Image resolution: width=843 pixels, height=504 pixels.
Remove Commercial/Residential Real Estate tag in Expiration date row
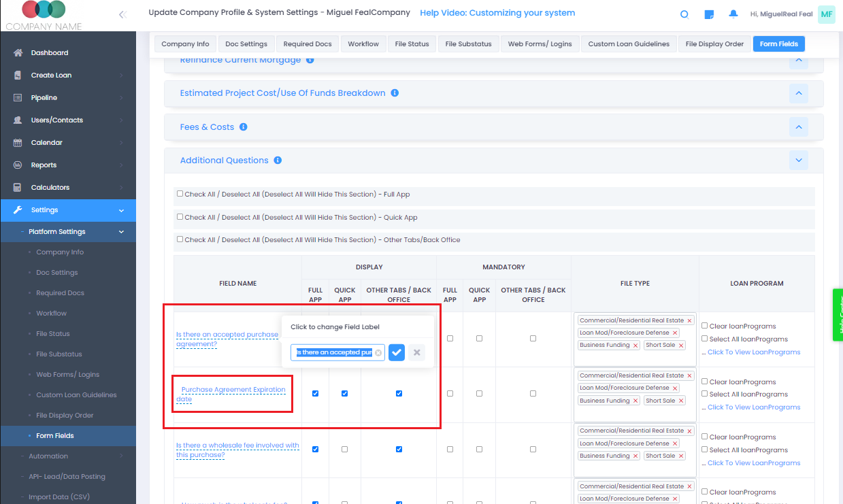click(x=689, y=375)
